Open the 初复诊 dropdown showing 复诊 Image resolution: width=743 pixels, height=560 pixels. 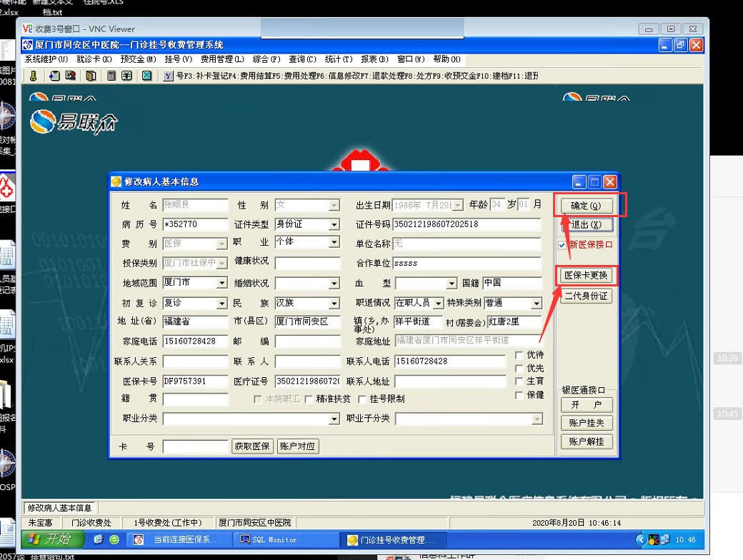point(222,304)
